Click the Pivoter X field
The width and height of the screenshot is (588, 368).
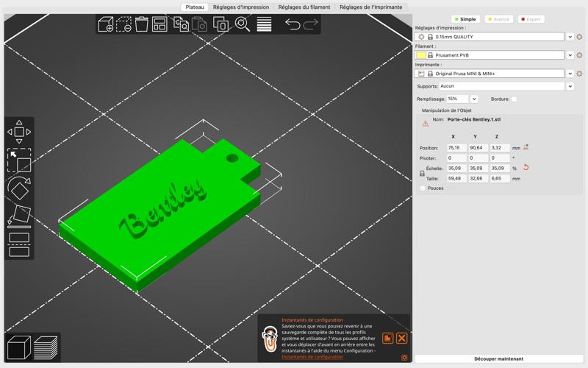[456, 158]
